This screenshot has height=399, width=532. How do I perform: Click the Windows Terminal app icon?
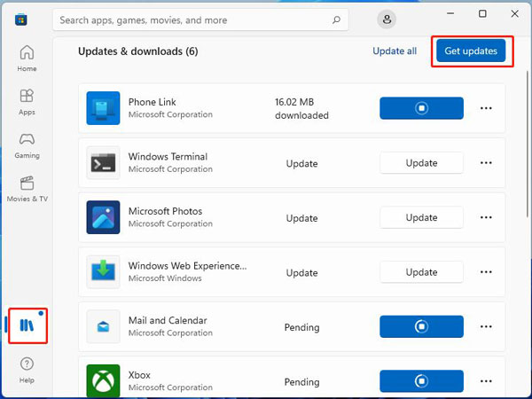[103, 163]
